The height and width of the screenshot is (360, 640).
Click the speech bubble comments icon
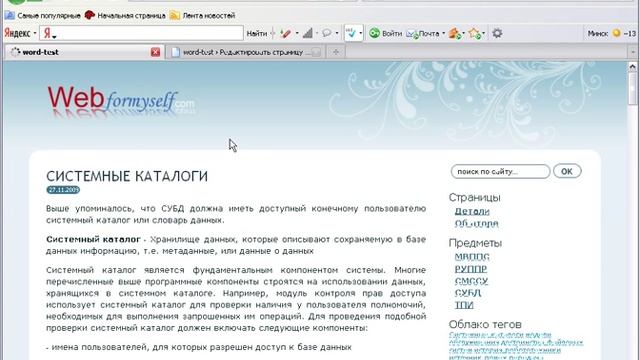pyautogui.click(x=327, y=33)
